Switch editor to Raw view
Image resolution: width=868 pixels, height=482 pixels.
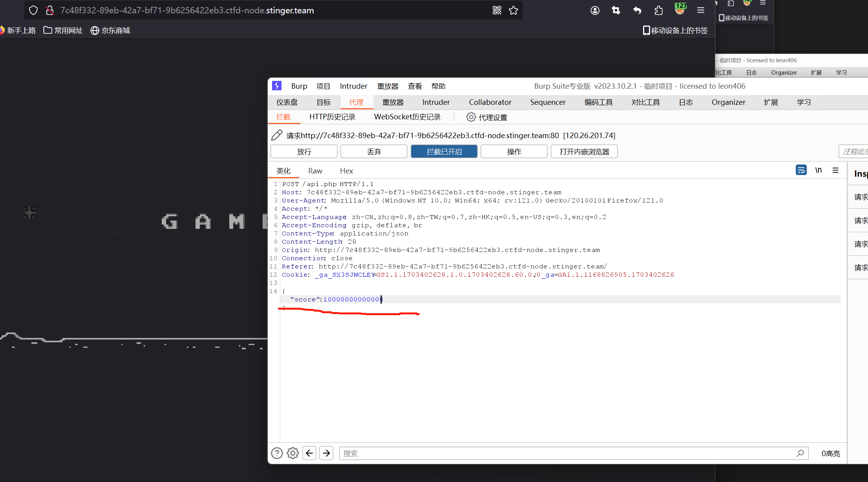(315, 171)
